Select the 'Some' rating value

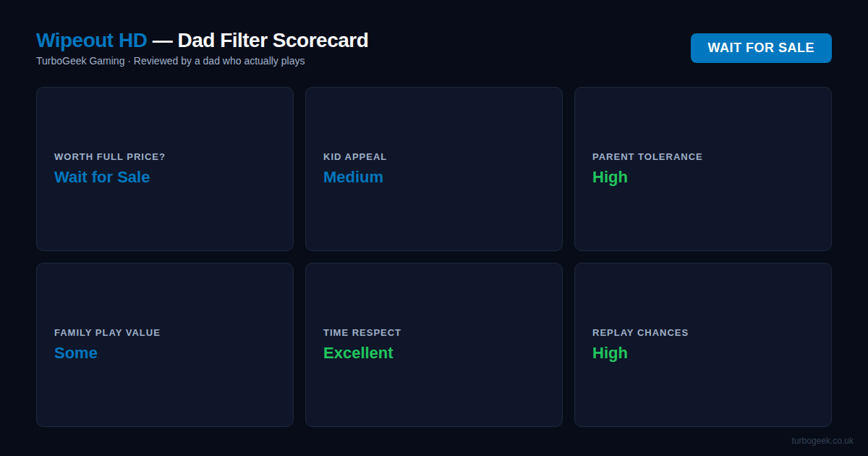coord(76,353)
